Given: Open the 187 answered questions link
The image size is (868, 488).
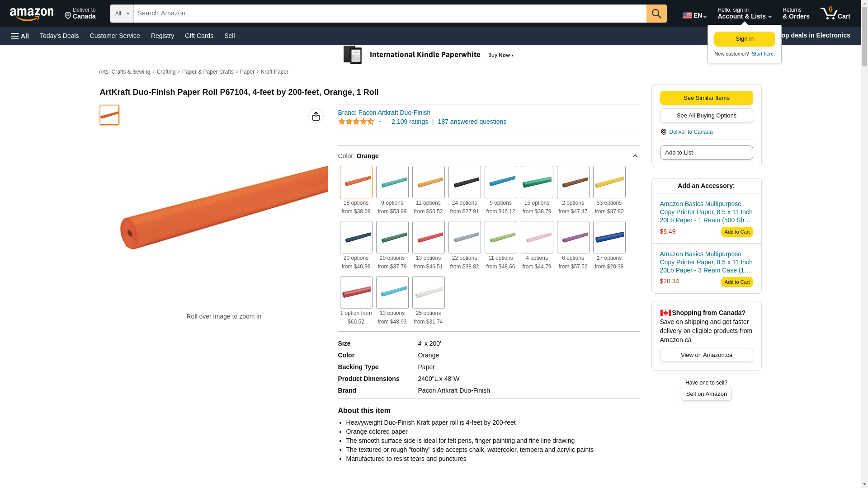Looking at the screenshot, I should [x=472, y=122].
